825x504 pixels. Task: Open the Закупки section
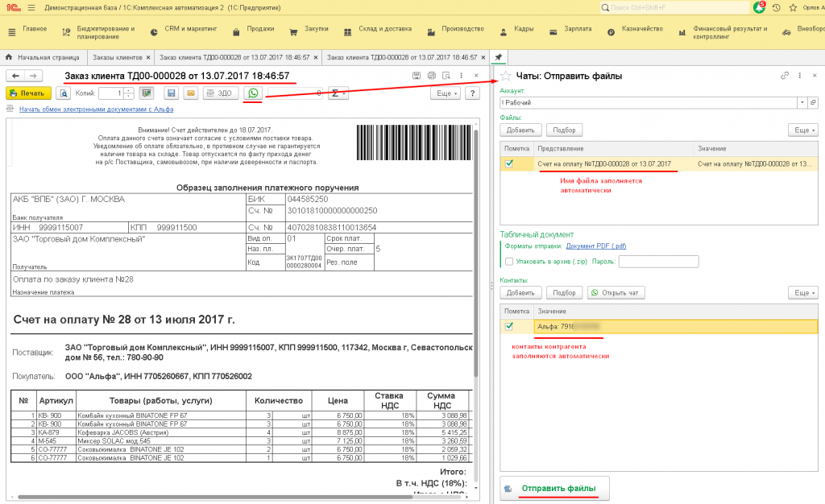coord(309,30)
